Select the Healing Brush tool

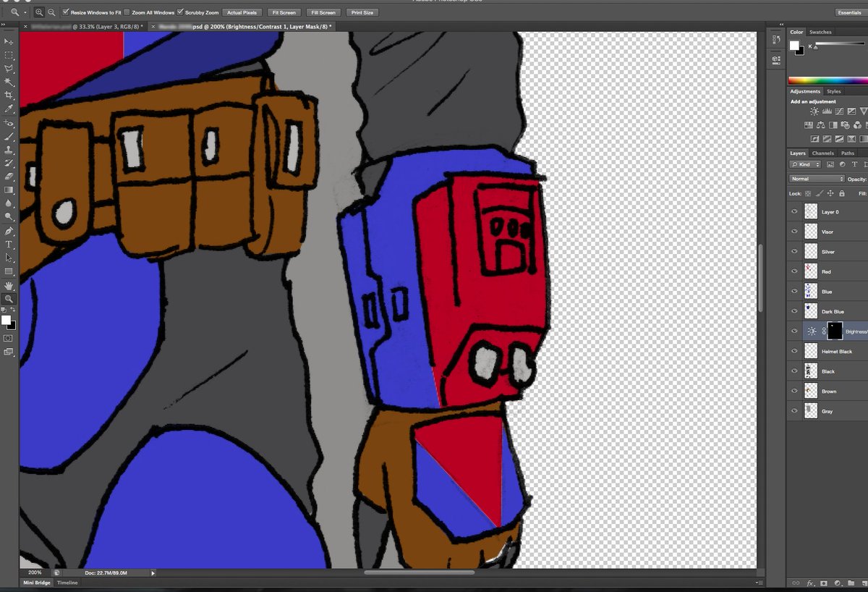click(9, 124)
